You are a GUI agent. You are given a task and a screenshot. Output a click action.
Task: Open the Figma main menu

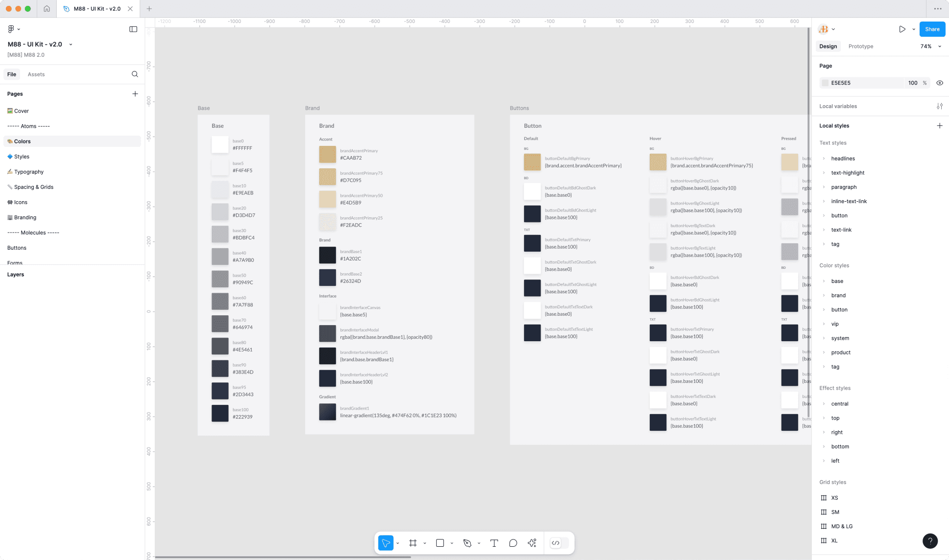(x=12, y=29)
